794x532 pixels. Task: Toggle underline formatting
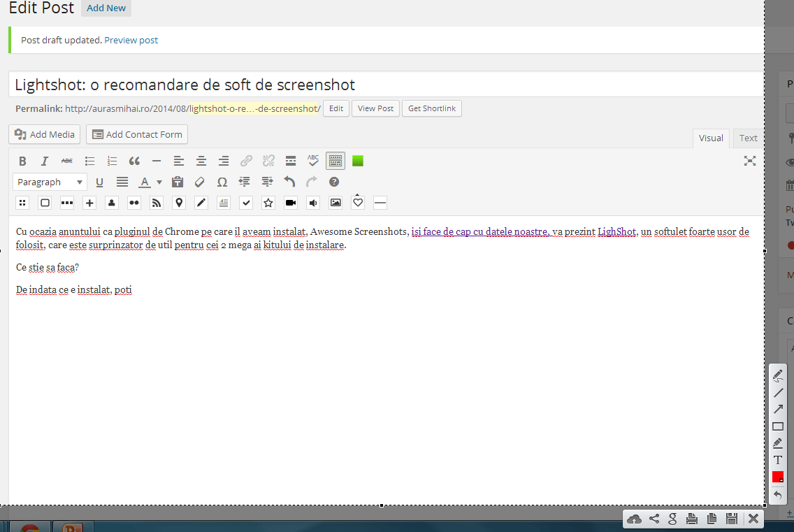coord(99,182)
